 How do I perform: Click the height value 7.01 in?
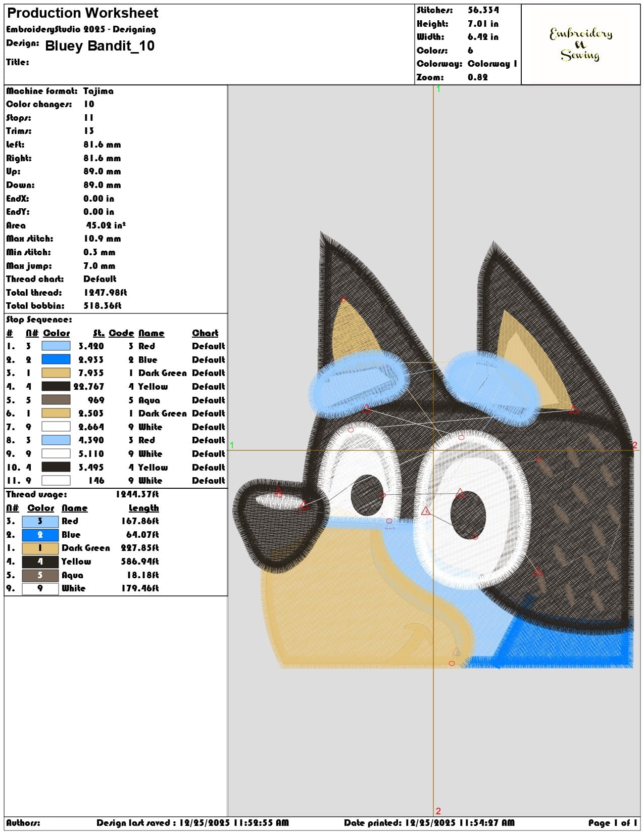pyautogui.click(x=483, y=24)
